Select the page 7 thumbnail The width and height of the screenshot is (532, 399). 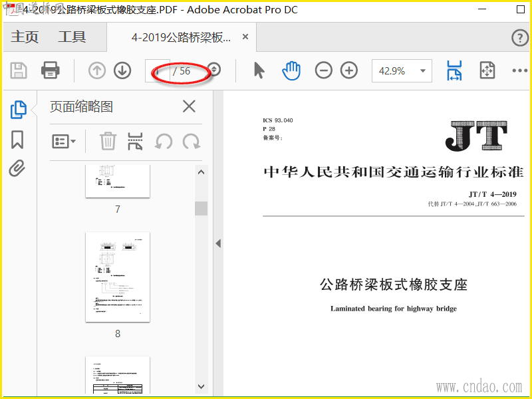coord(118,181)
